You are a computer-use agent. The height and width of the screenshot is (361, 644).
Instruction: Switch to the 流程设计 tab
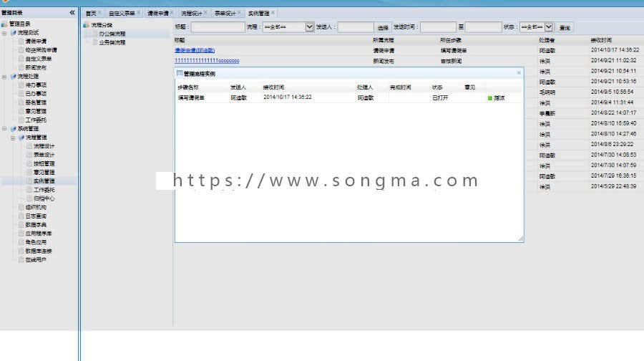point(191,13)
